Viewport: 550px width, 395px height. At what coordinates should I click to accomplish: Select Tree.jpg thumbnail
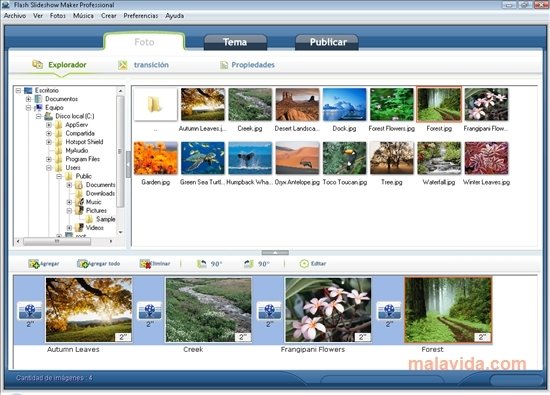(x=392, y=158)
